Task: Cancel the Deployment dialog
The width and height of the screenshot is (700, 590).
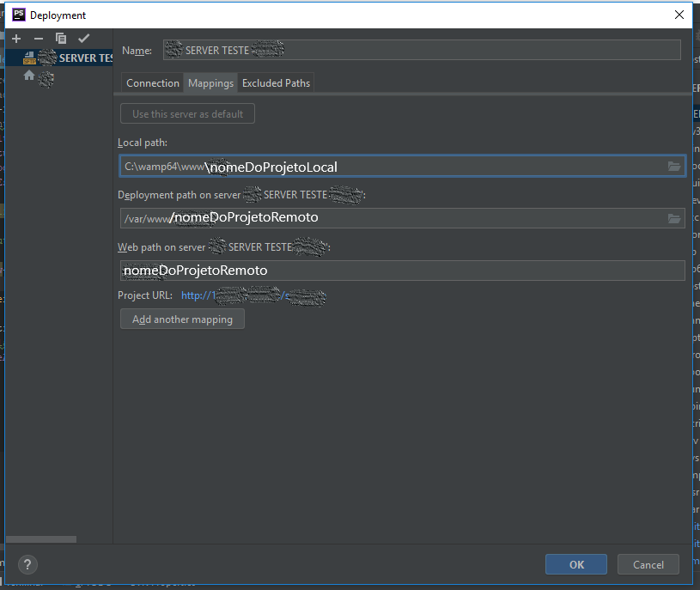Action: pos(648,564)
